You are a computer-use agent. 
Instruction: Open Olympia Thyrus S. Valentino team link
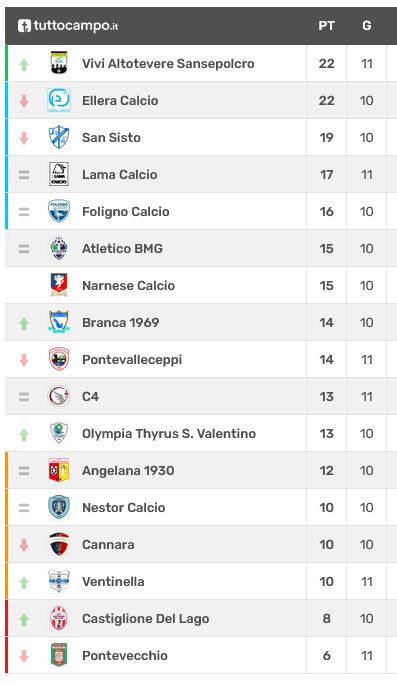point(169,434)
